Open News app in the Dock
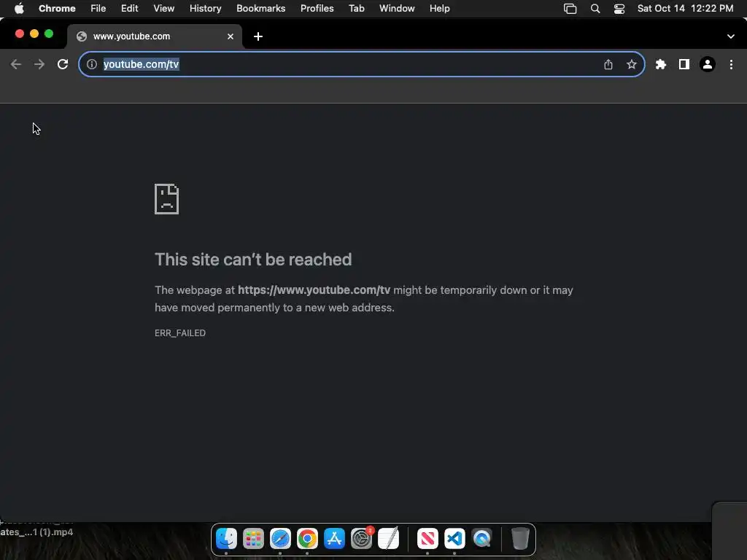 point(427,539)
